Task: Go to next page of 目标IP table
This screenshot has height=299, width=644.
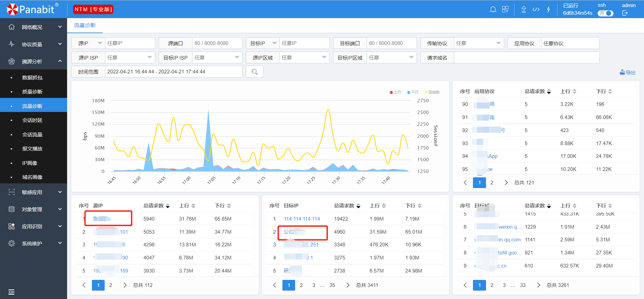Action: (348, 285)
